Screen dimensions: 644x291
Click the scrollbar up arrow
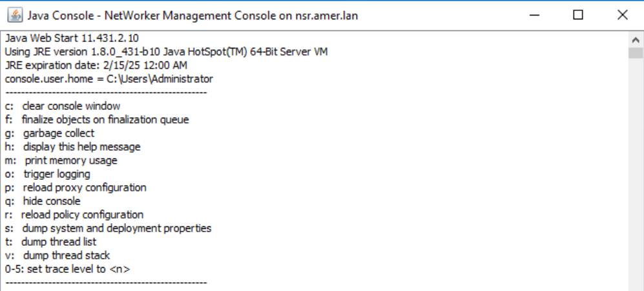point(636,39)
